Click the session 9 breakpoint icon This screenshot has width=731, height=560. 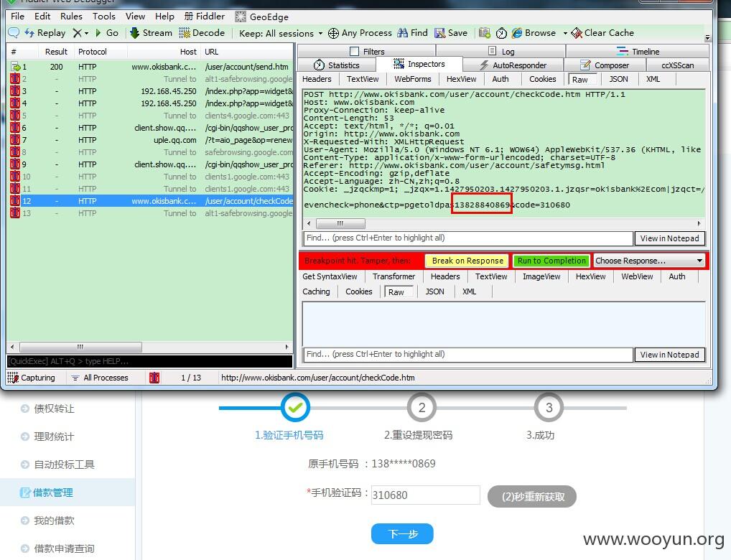point(15,164)
